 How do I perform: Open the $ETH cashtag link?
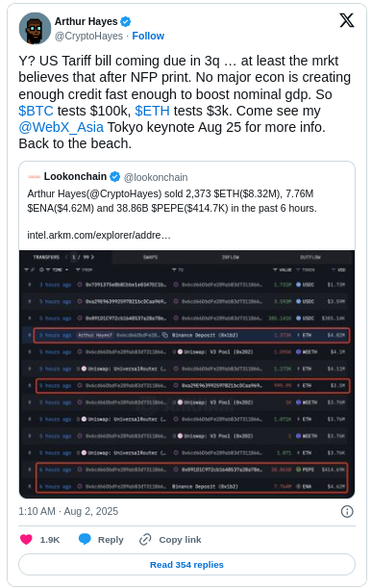pyautogui.click(x=152, y=111)
